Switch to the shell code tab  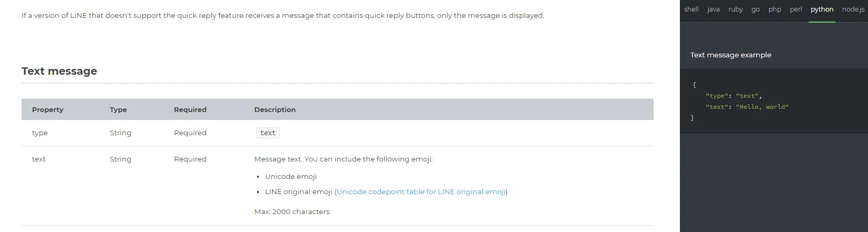[x=691, y=9]
